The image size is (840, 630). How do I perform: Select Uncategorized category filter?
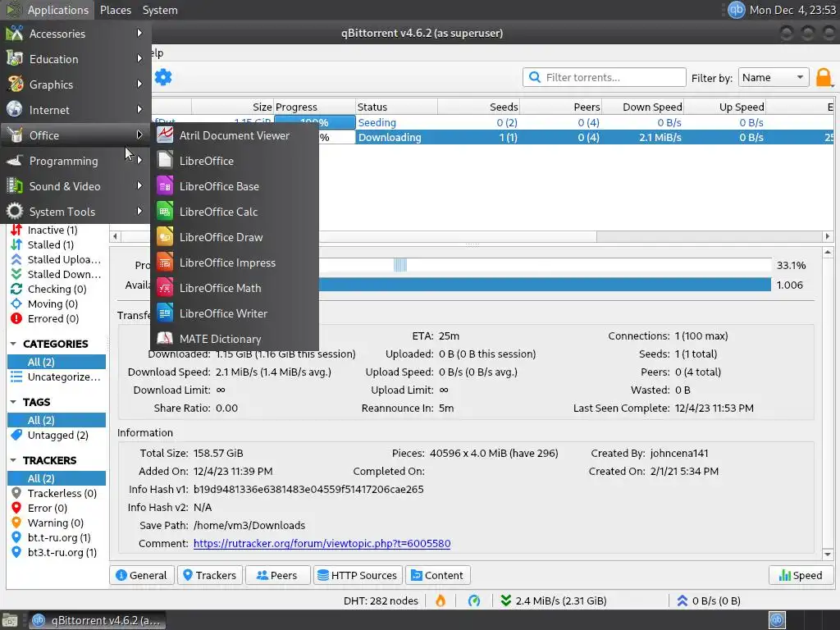57,377
